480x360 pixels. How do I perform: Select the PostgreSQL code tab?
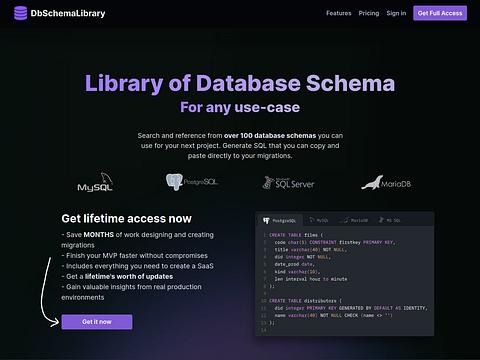279,221
